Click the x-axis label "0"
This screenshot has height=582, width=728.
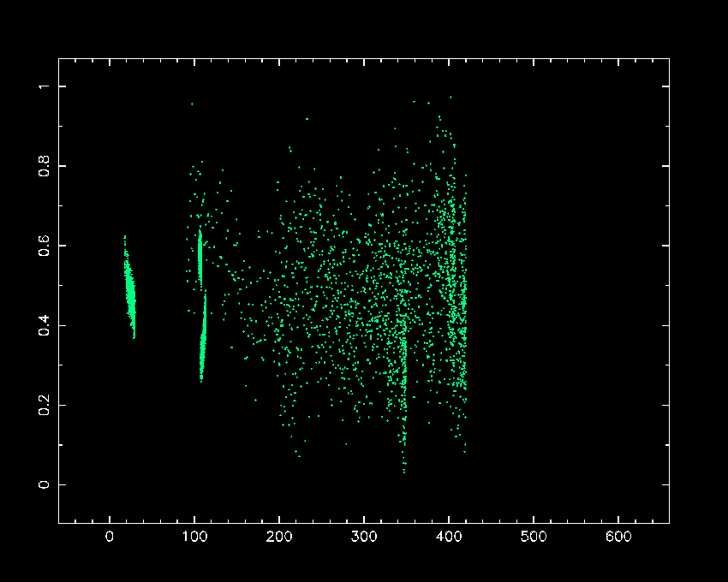[x=110, y=537]
